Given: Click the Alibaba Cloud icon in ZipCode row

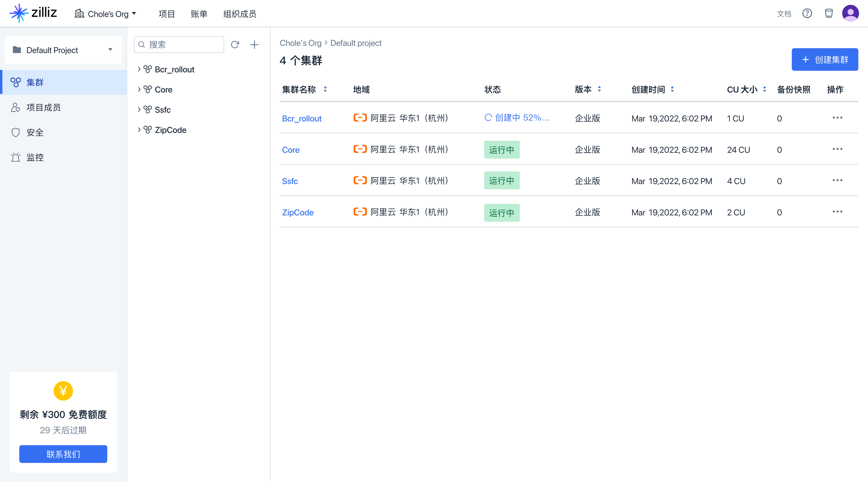Looking at the screenshot, I should tap(360, 212).
